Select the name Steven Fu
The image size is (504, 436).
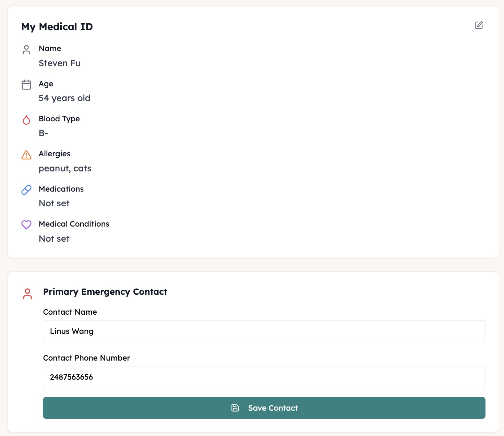click(60, 63)
